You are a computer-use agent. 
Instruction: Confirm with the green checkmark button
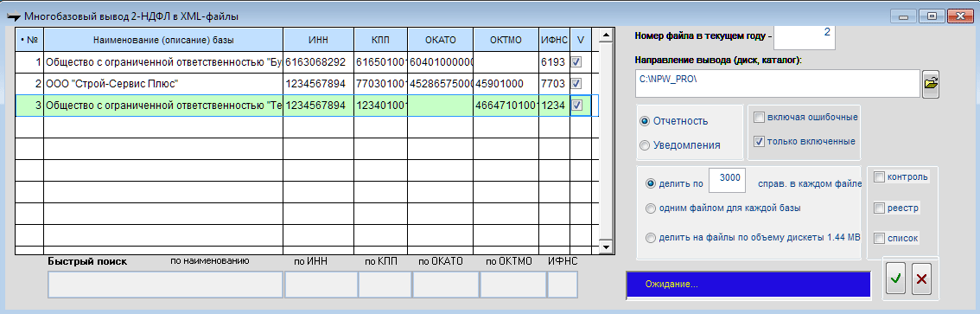coord(895,279)
